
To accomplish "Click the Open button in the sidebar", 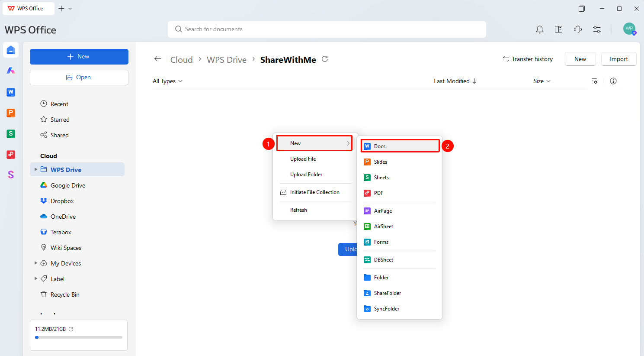I will (79, 78).
